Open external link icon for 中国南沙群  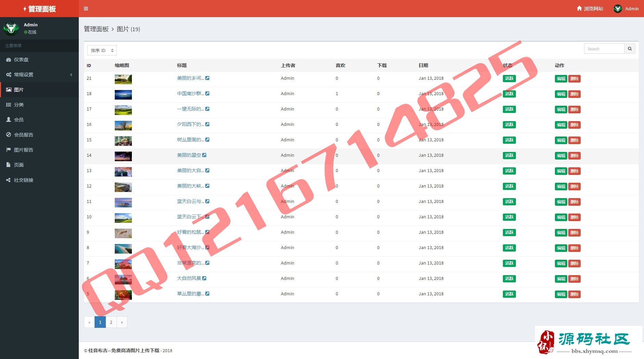(207, 93)
